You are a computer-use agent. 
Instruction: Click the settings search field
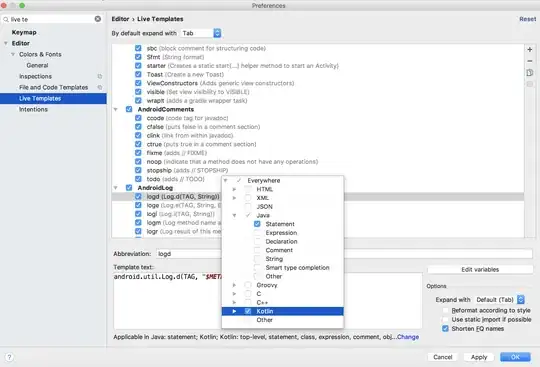53,19
